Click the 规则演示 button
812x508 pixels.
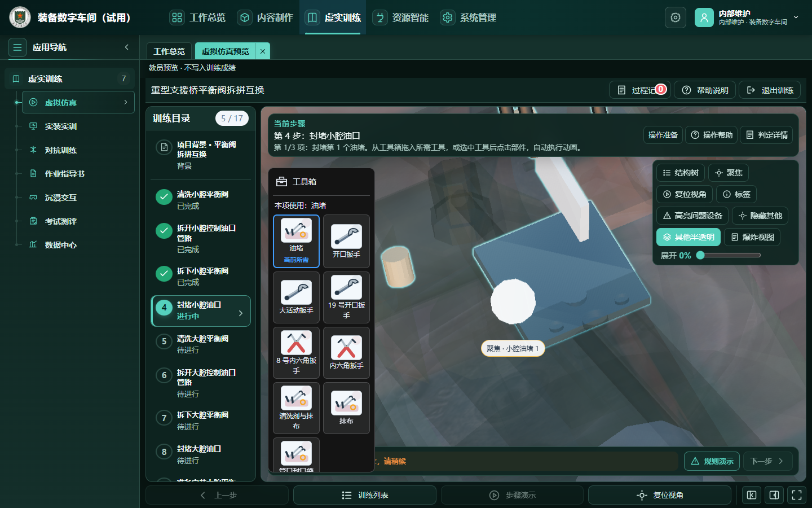[712, 461]
